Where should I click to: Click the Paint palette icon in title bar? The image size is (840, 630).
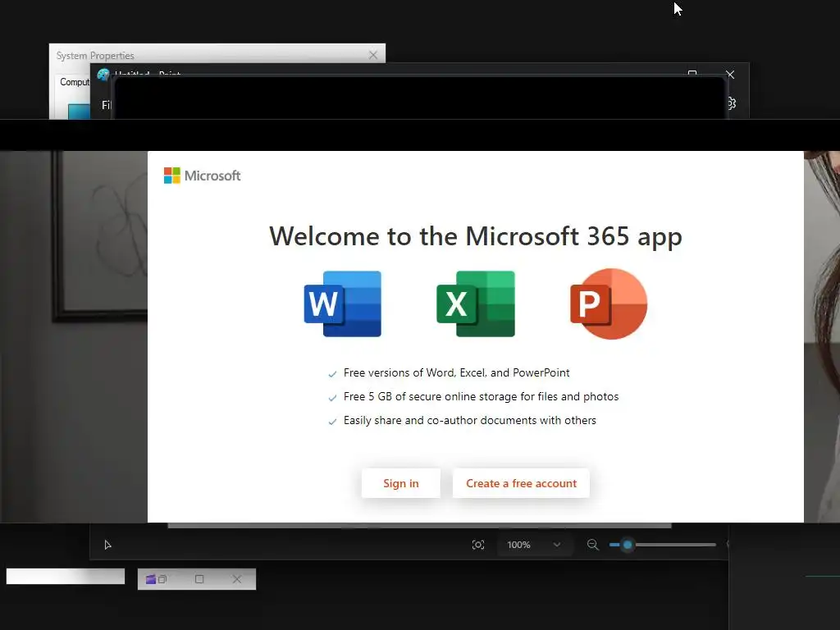coord(103,75)
